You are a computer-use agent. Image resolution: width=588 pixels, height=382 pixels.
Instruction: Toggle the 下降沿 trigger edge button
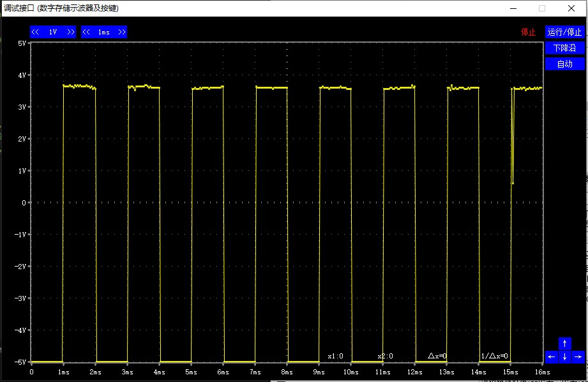(564, 48)
